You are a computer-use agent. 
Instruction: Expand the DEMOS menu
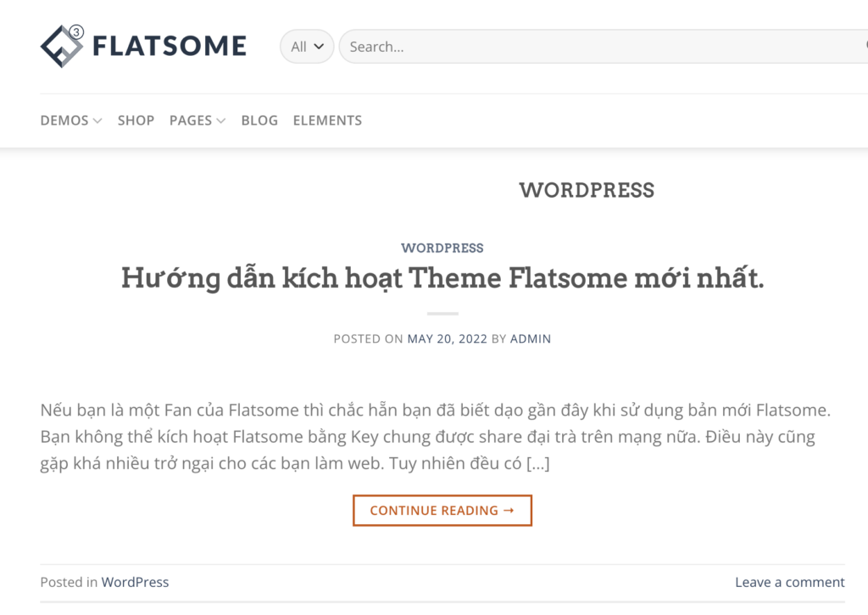(71, 120)
